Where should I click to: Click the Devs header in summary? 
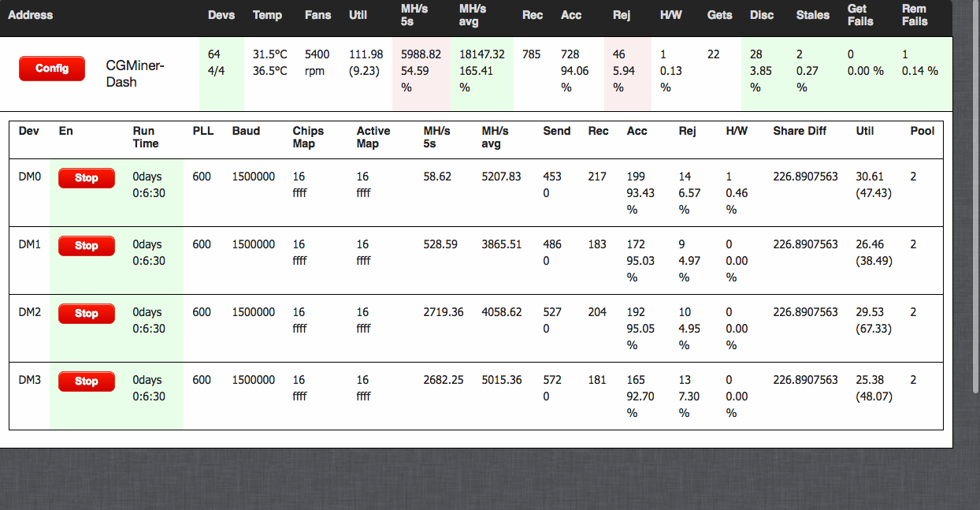tap(221, 15)
